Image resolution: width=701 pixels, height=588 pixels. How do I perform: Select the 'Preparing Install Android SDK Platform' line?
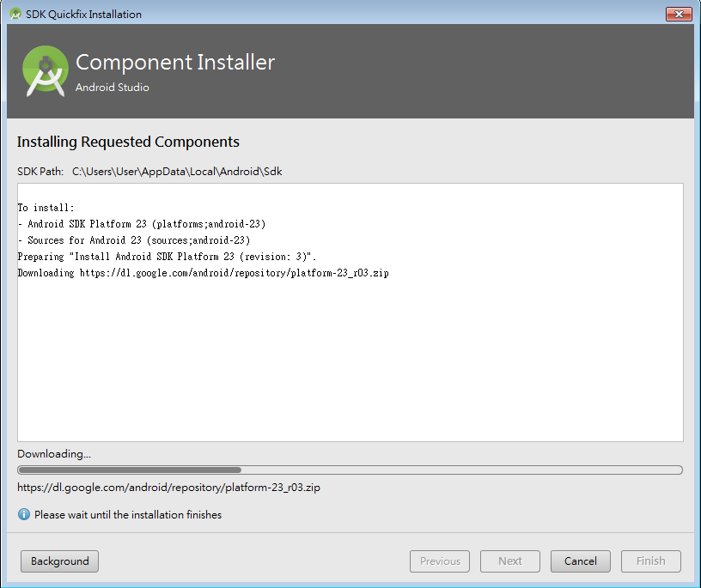click(x=167, y=257)
